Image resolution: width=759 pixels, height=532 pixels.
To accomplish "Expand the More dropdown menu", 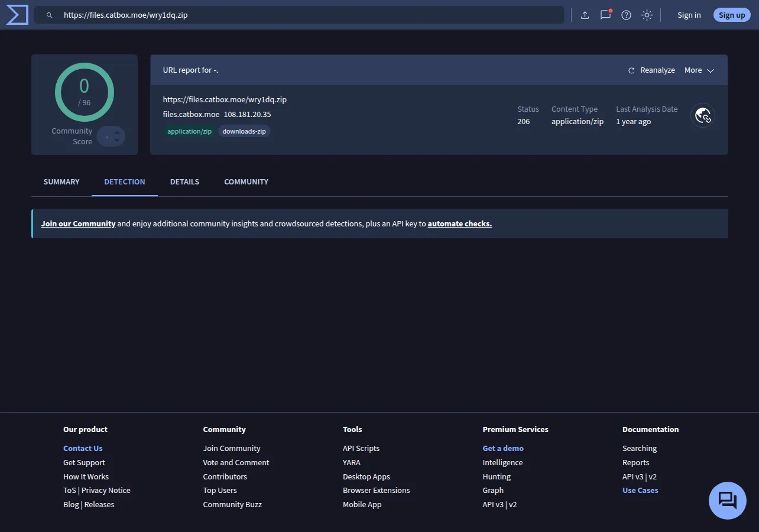I will (699, 70).
